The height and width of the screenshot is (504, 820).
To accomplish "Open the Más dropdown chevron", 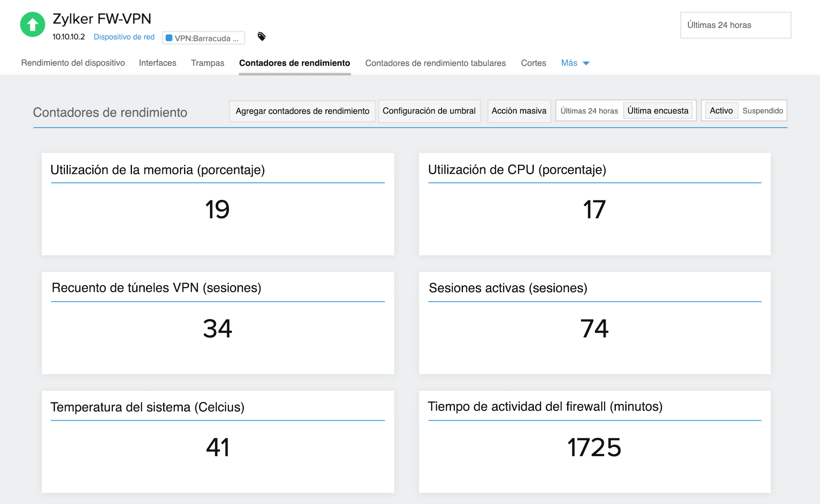I will (586, 63).
